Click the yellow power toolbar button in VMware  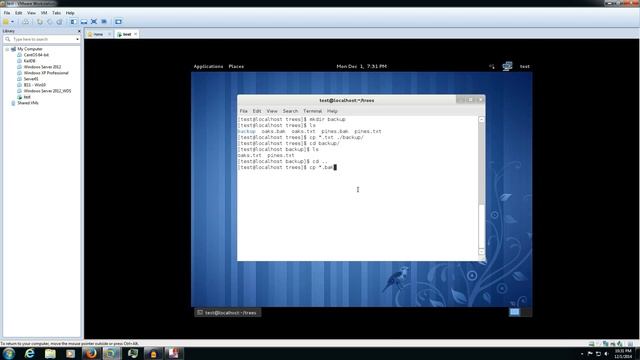tap(6, 22)
